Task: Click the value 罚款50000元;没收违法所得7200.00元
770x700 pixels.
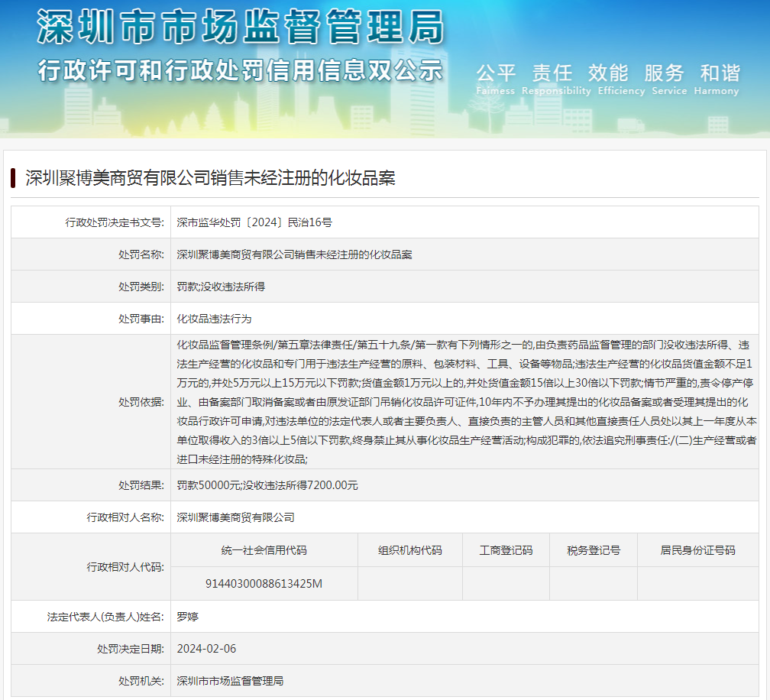Action: pos(267,485)
